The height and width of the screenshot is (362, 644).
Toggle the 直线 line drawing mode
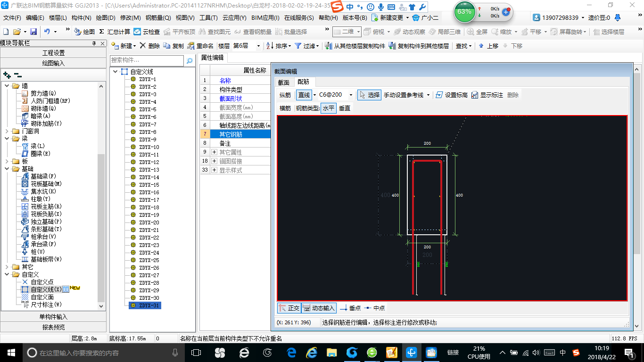[x=304, y=95]
